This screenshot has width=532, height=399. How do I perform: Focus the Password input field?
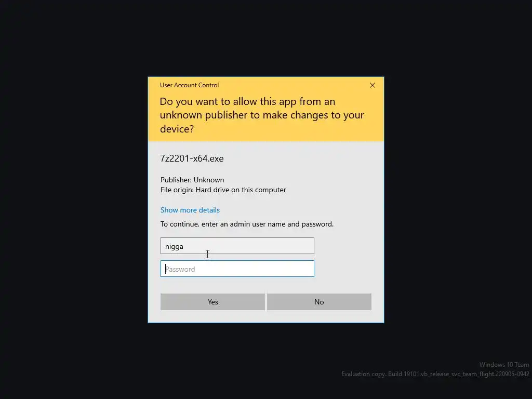click(237, 269)
